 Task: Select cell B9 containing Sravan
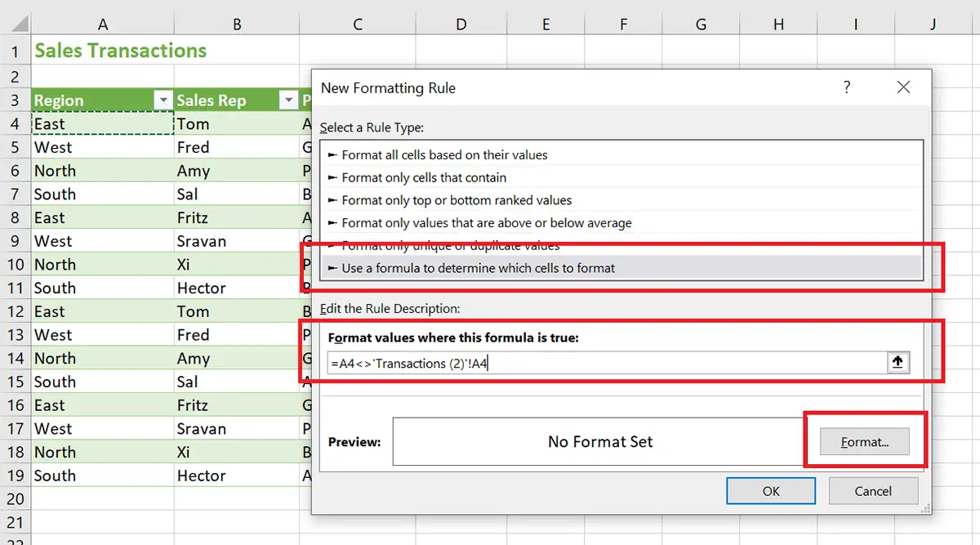click(x=237, y=241)
